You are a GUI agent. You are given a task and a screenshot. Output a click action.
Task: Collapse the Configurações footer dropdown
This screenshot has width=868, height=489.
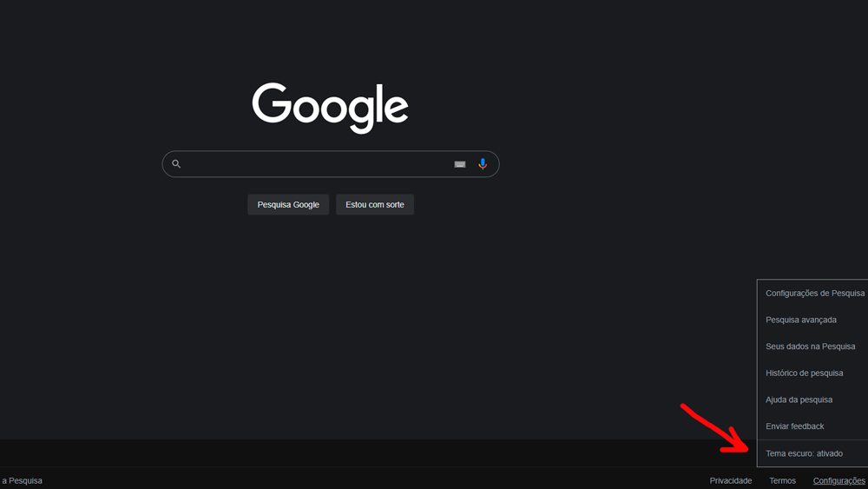pos(838,480)
